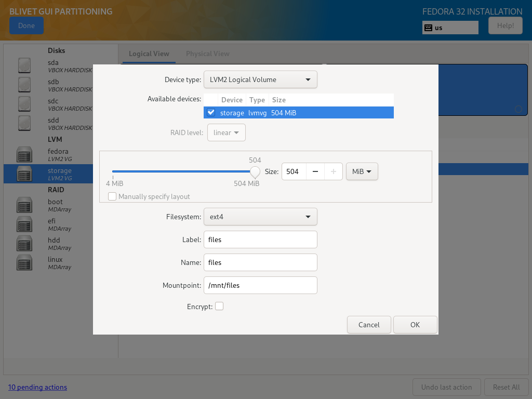The width and height of the screenshot is (532, 399).
Task: Select the hdd MDArray icon
Action: tap(24, 243)
